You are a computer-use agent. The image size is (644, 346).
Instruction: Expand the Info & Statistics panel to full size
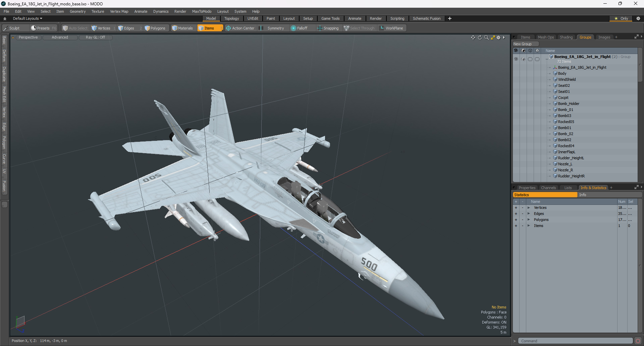click(636, 187)
